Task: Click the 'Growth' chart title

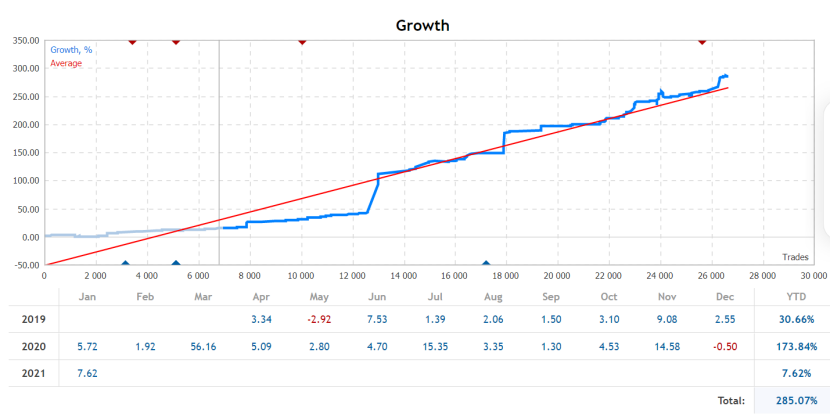Action: (x=422, y=25)
